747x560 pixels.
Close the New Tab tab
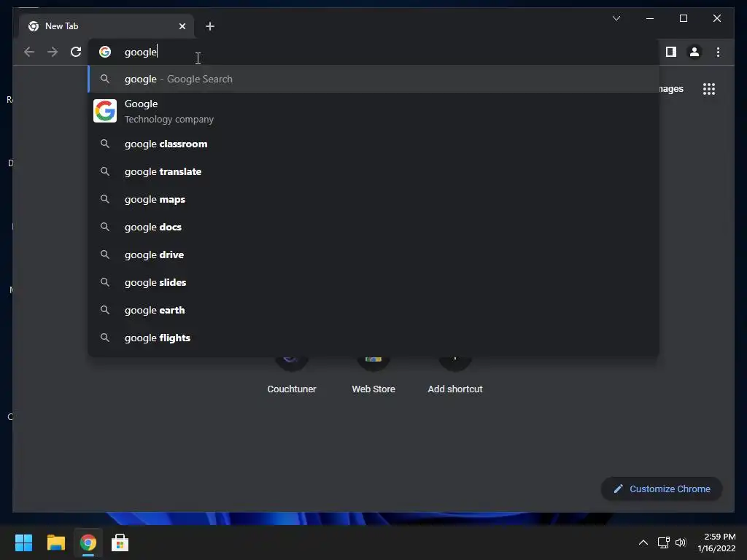(x=182, y=26)
